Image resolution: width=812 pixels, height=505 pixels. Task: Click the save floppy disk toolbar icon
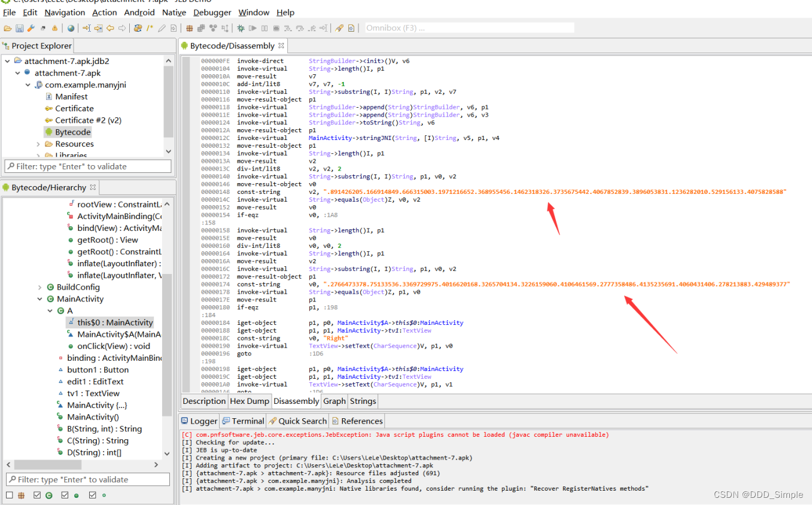click(x=19, y=28)
